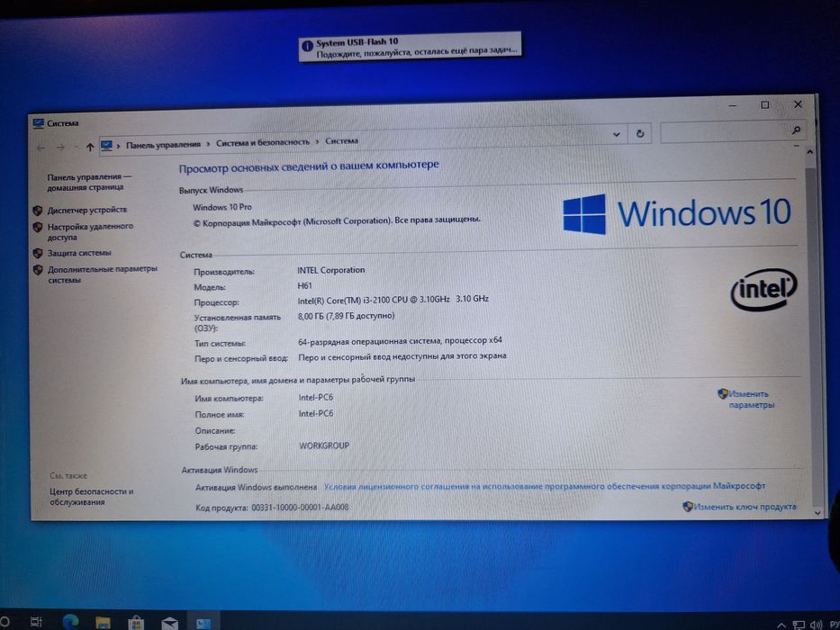Image resolution: width=840 pixels, height=630 pixels.
Task: Click the Intel-PC6 value beside Имя компьютера
Action: coord(316,398)
